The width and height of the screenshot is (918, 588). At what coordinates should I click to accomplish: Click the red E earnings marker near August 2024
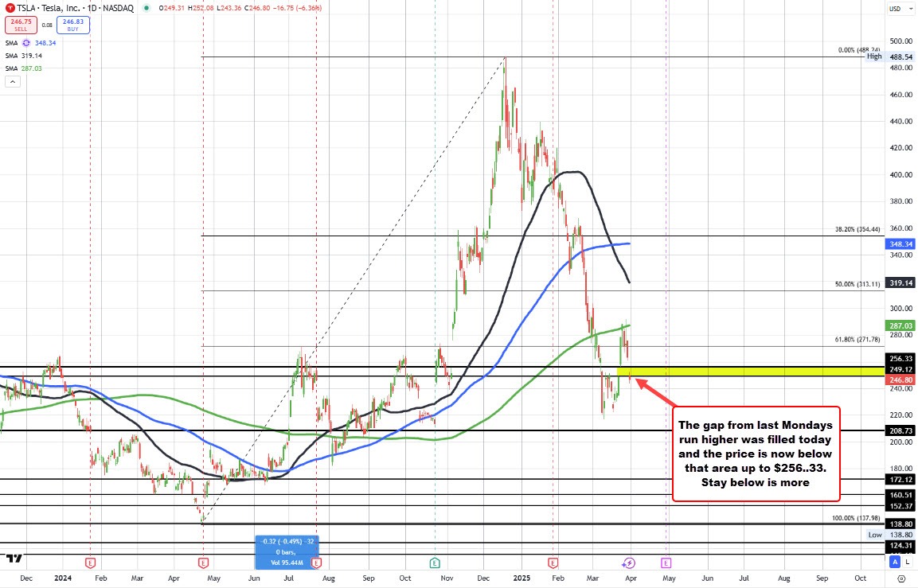point(316,563)
